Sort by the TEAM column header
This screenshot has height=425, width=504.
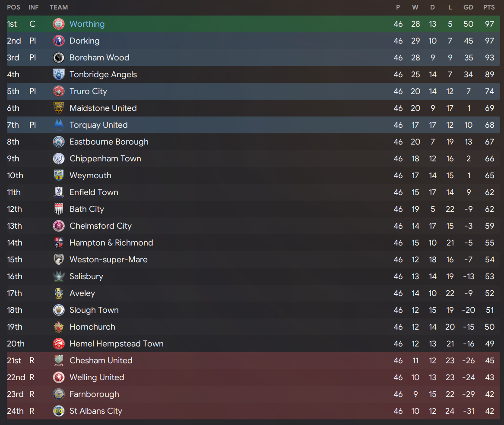59,7
